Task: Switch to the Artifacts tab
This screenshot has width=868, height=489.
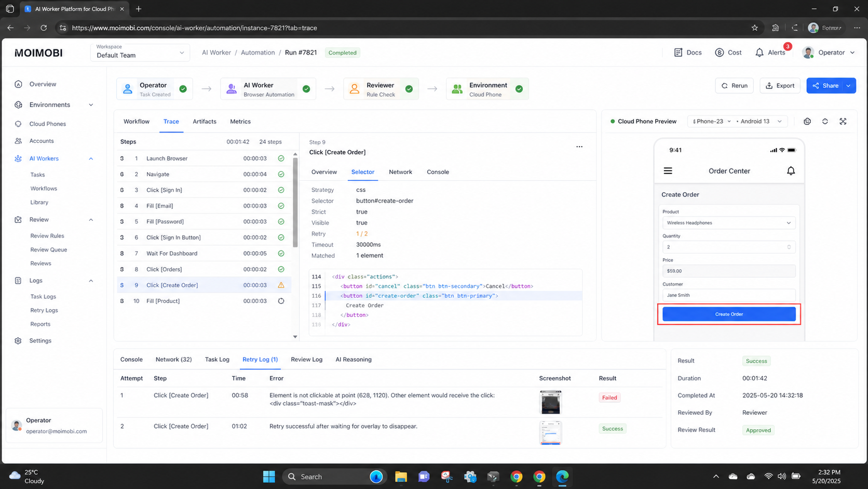Action: pos(205,122)
